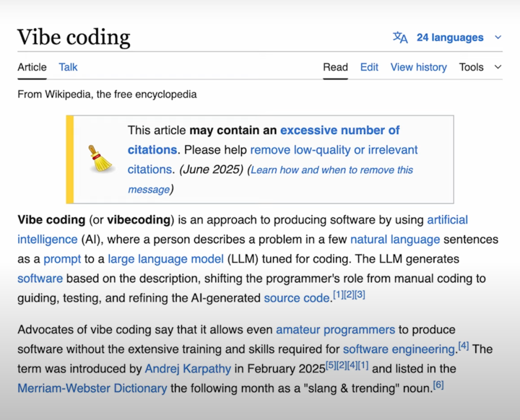The height and width of the screenshot is (420, 520).
Task: Click citation [3] after source code
Action: (360, 294)
